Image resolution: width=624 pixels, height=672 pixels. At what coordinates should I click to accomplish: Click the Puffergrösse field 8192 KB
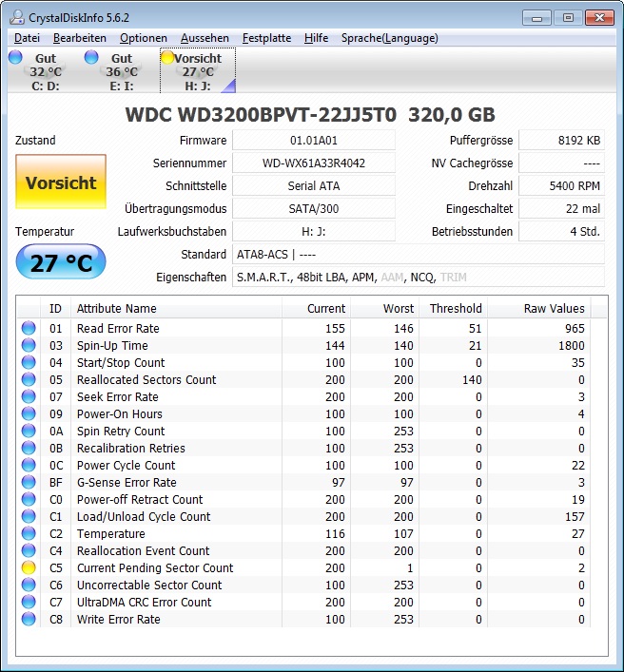point(561,140)
